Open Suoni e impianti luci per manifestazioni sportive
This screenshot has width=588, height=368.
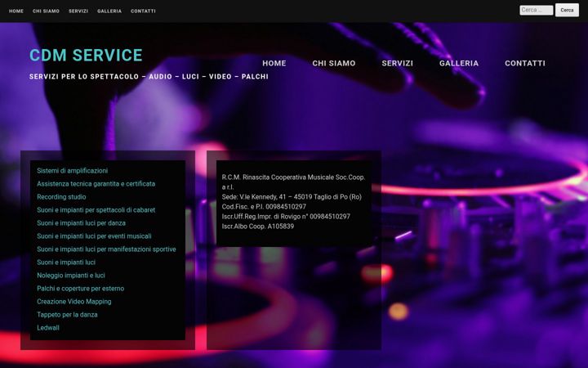(106, 249)
